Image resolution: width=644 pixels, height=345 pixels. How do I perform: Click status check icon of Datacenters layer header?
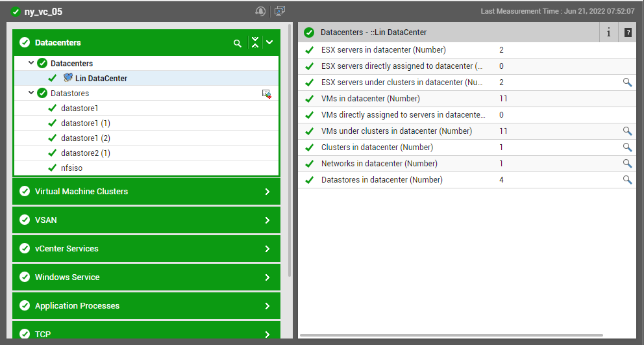click(25, 42)
